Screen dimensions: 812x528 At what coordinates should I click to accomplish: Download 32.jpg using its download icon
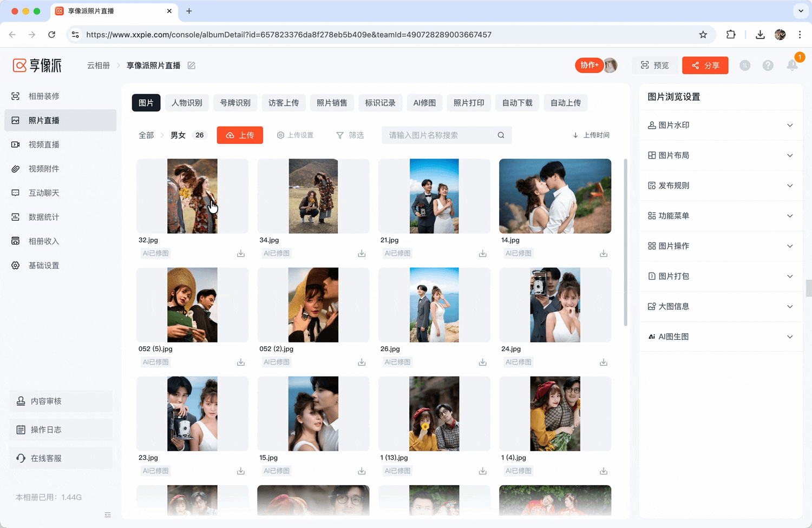(241, 254)
